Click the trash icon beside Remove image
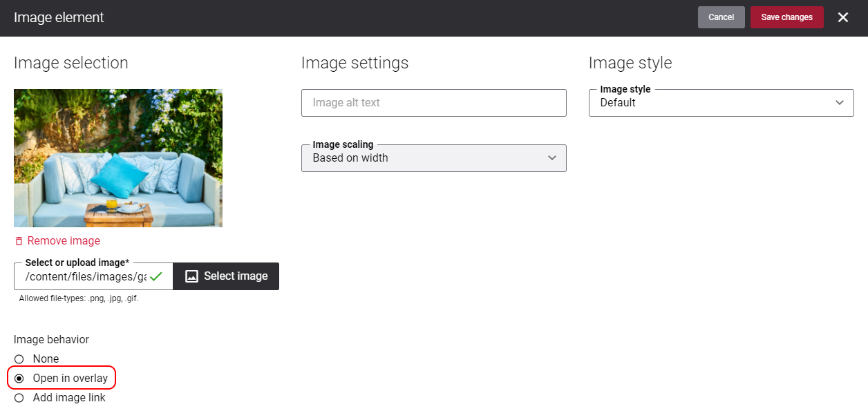The height and width of the screenshot is (411, 868). tap(19, 241)
